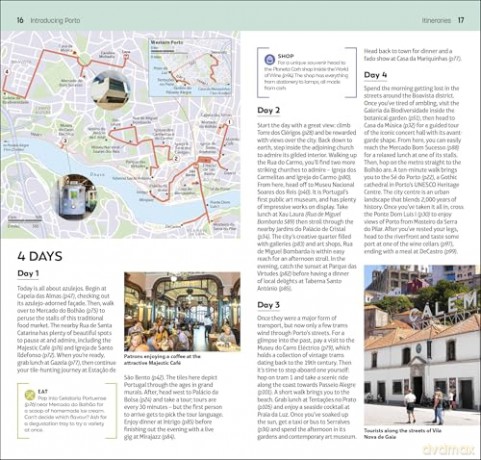Click the main map scale bar
The image size is (481, 460).
pyautogui.click(x=25, y=220)
